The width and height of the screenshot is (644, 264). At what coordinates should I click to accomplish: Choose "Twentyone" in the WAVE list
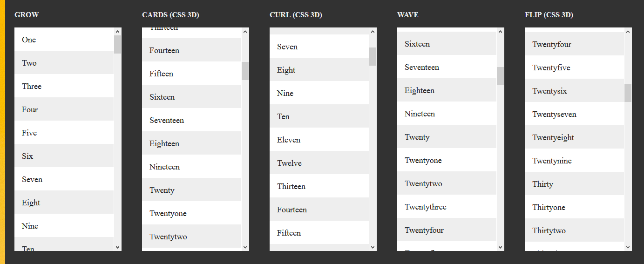pyautogui.click(x=447, y=160)
